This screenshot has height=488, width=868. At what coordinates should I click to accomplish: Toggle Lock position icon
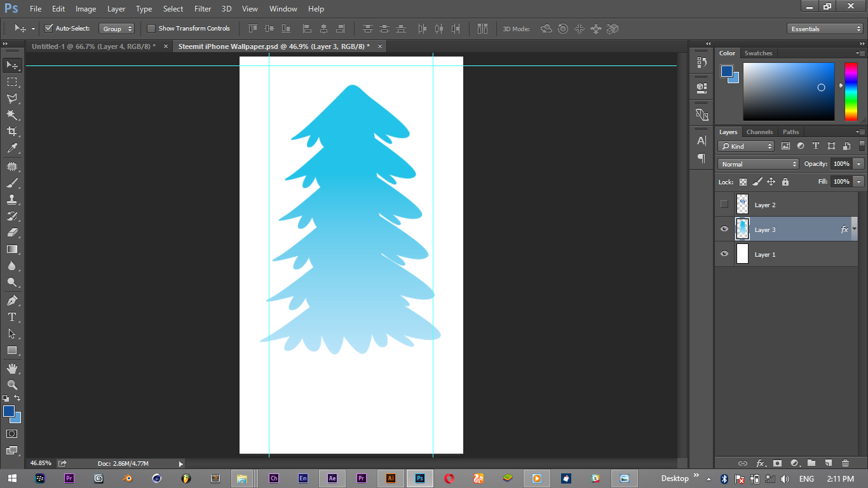[x=771, y=182]
